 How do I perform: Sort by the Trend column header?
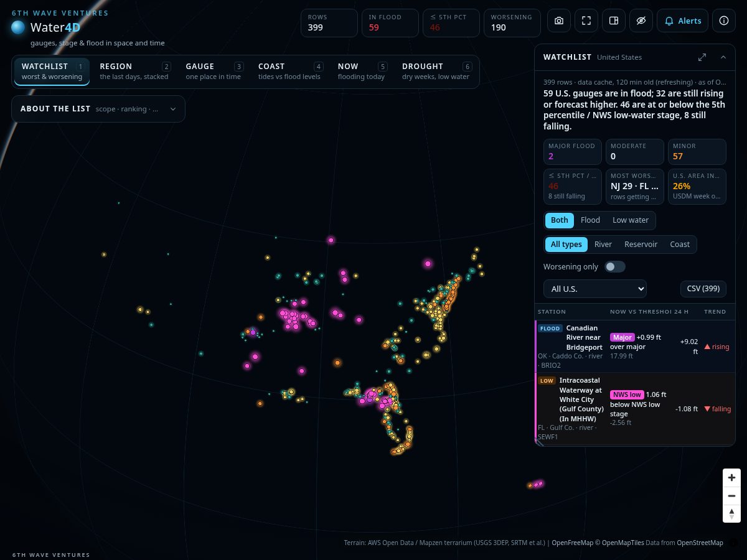tap(715, 312)
